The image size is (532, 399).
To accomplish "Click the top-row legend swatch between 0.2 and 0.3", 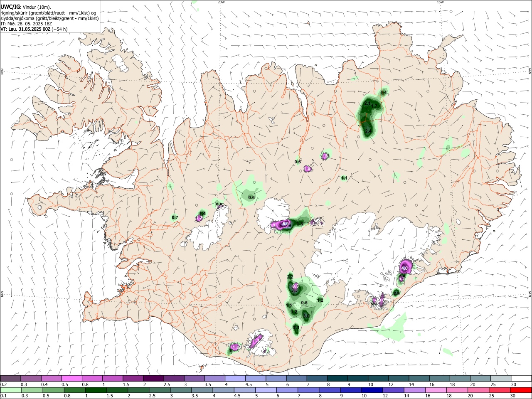I will click(x=10, y=378).
